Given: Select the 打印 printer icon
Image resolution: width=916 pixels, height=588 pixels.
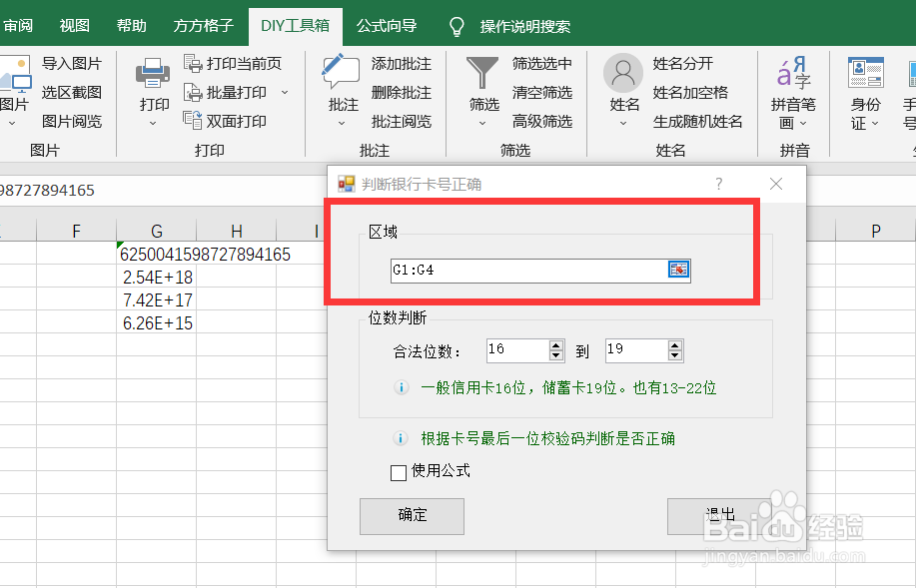Looking at the screenshot, I should 152,72.
